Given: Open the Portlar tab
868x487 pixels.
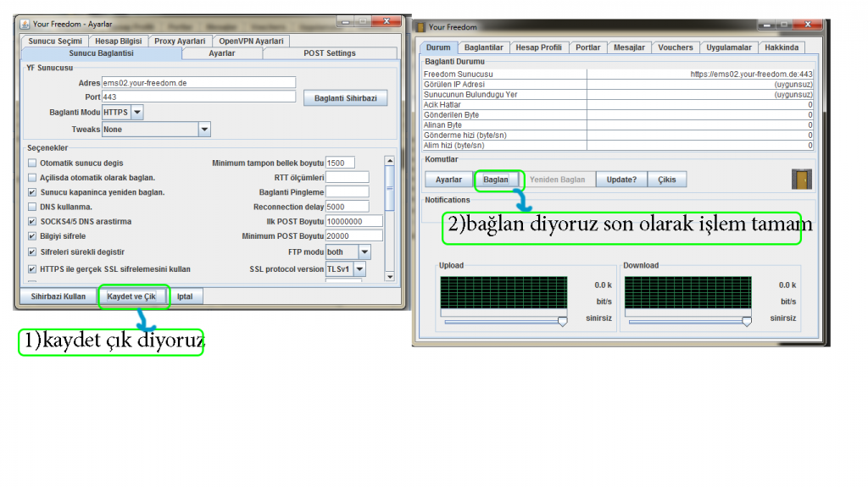Looking at the screenshot, I should click(587, 47).
